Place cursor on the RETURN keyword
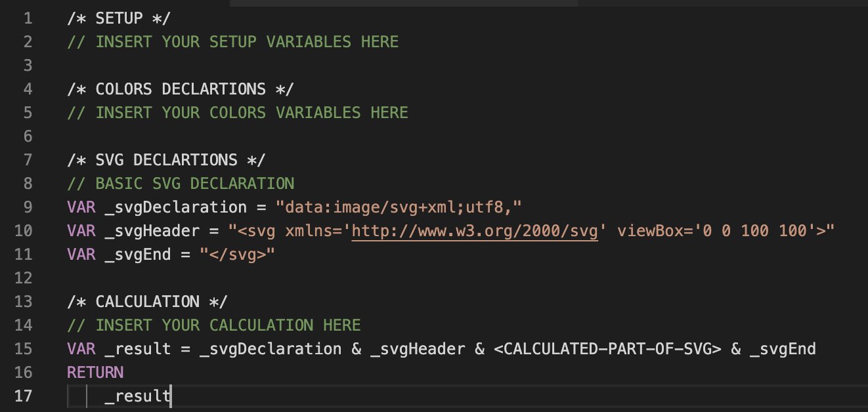Viewport: 868px width, 412px height. coord(95,373)
